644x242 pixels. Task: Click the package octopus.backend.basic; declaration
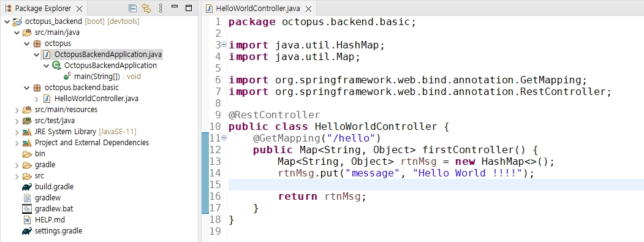click(x=322, y=22)
